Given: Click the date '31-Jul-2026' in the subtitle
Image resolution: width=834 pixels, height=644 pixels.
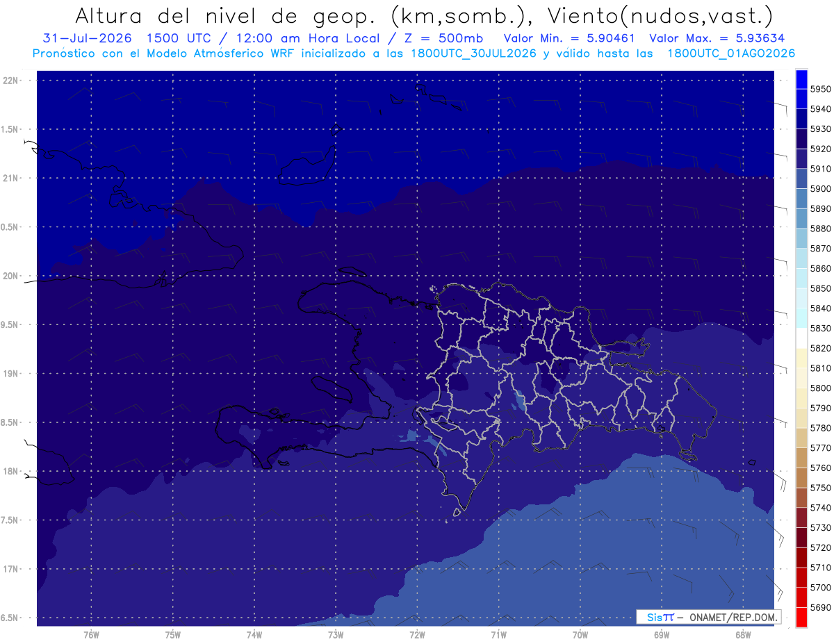Looking at the screenshot, I should point(87,38).
